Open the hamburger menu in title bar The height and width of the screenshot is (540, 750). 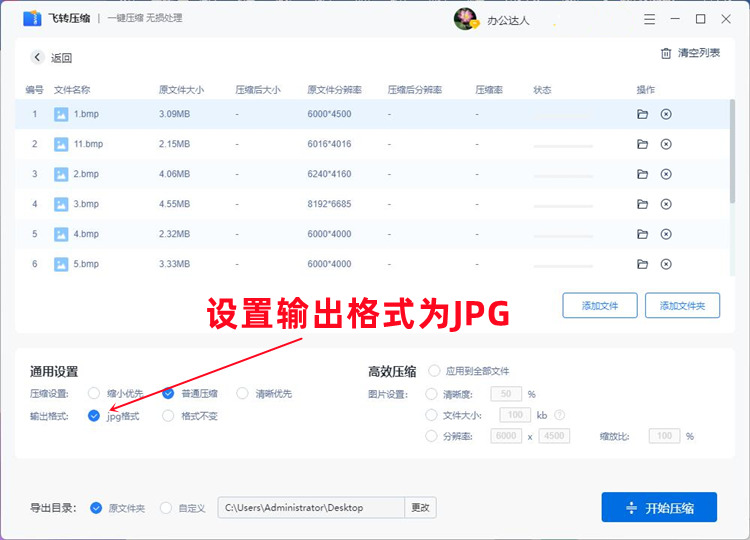[649, 19]
